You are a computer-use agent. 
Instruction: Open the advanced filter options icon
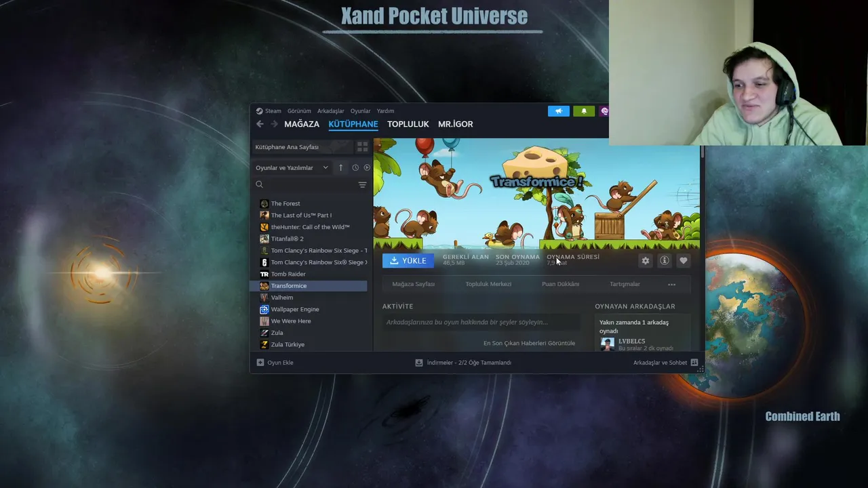pos(362,184)
